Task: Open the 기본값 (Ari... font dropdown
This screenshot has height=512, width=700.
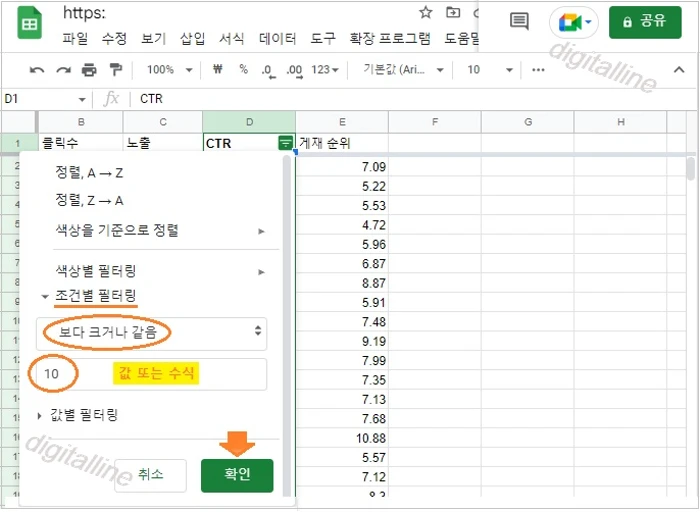Action: 403,70
